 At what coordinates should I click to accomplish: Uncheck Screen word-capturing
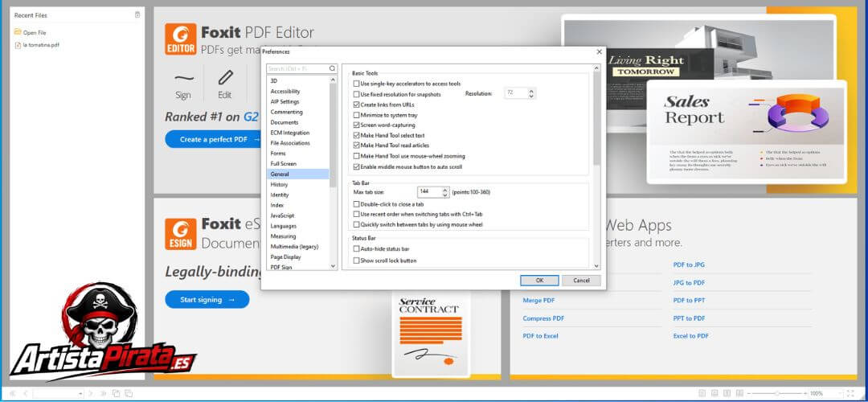(x=357, y=125)
